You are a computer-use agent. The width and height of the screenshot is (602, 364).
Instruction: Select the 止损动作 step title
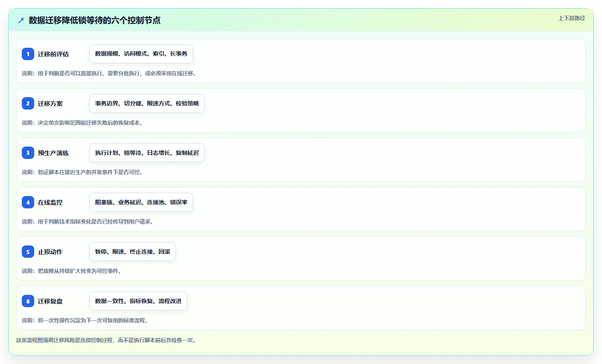click(50, 252)
